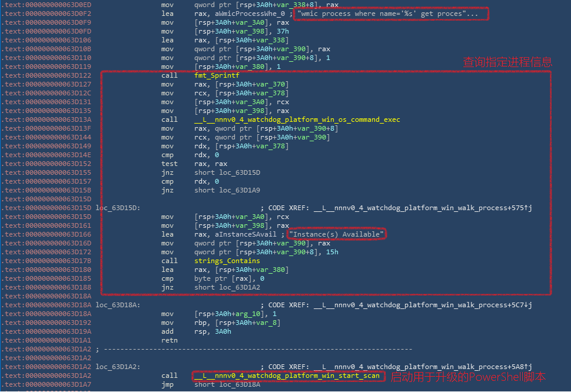This screenshot has height=392, width=571.
Task: Click the strings_Contains call target
Action: click(x=227, y=261)
